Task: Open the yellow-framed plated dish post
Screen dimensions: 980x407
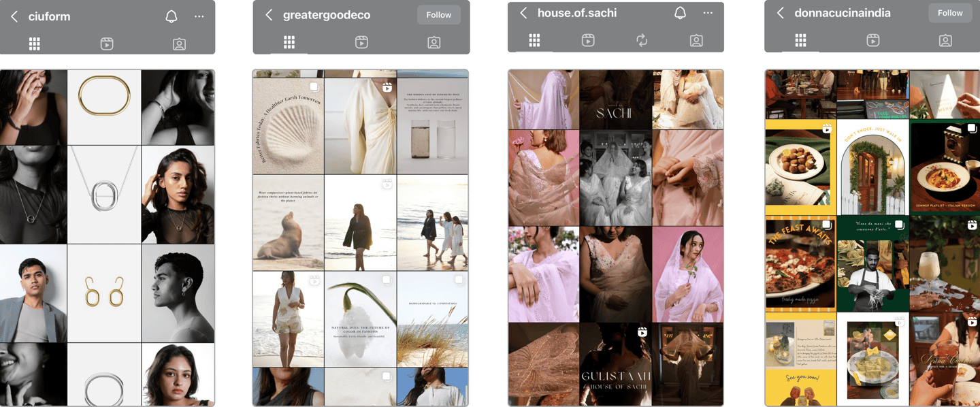Action: [800, 167]
